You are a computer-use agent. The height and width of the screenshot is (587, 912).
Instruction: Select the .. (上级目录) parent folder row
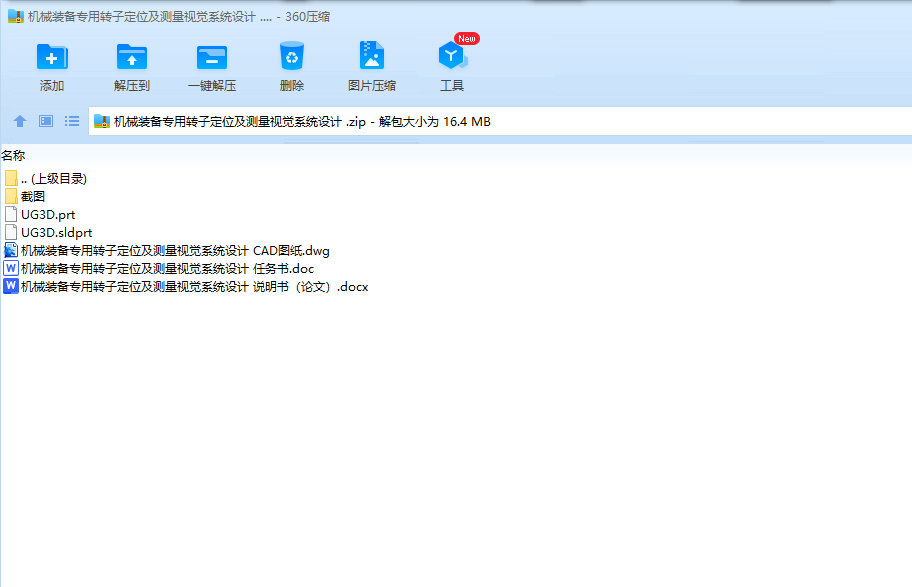(x=45, y=179)
